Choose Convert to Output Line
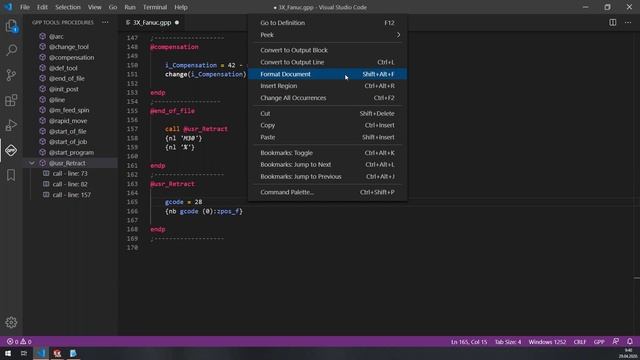The height and width of the screenshot is (360, 640). 327,62
